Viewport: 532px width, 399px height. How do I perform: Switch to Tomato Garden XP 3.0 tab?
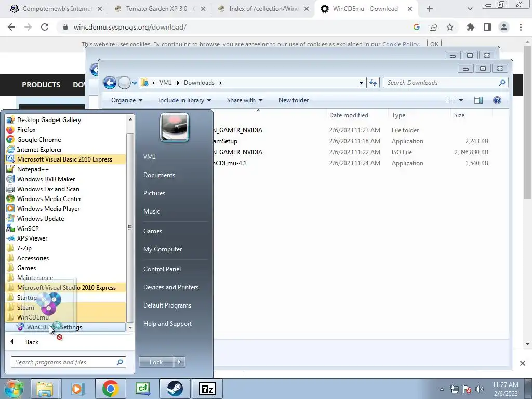click(x=159, y=9)
